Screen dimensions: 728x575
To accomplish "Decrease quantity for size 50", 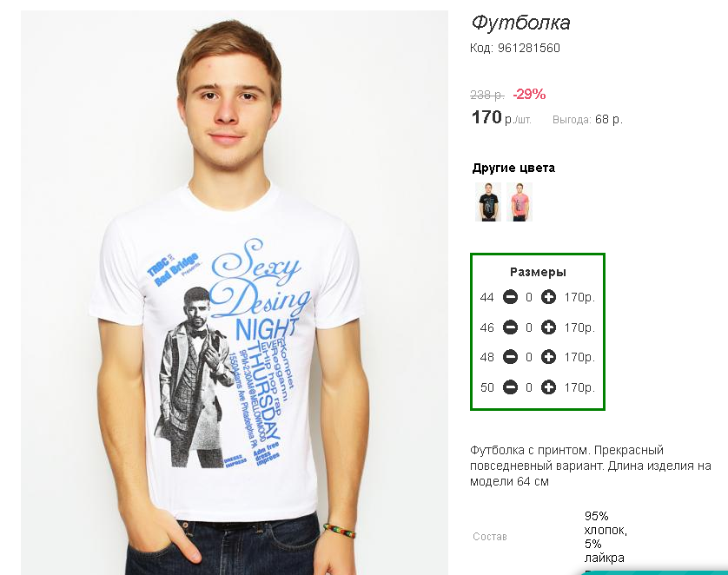I will 510,387.
